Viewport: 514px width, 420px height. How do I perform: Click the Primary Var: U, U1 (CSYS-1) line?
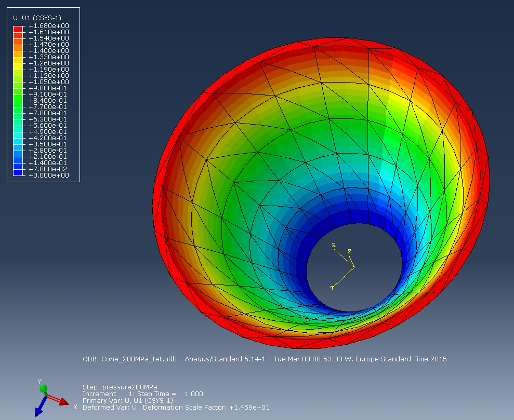(x=128, y=401)
